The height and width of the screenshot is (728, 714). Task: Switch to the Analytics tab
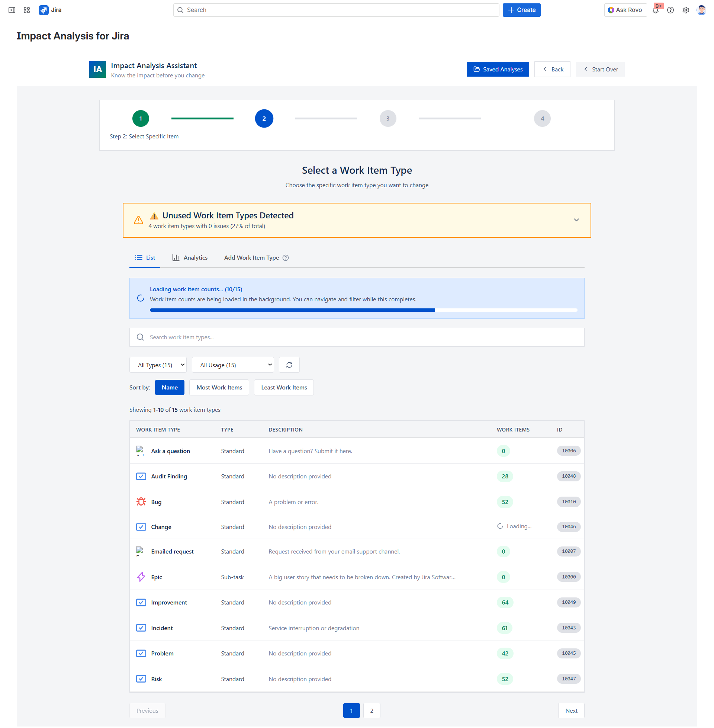(x=190, y=258)
